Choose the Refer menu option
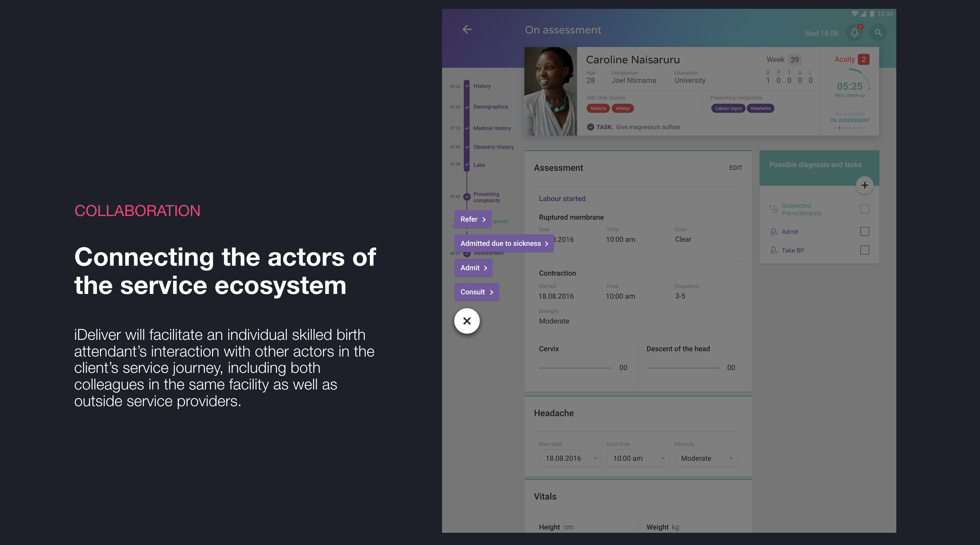The image size is (980, 545). click(473, 219)
